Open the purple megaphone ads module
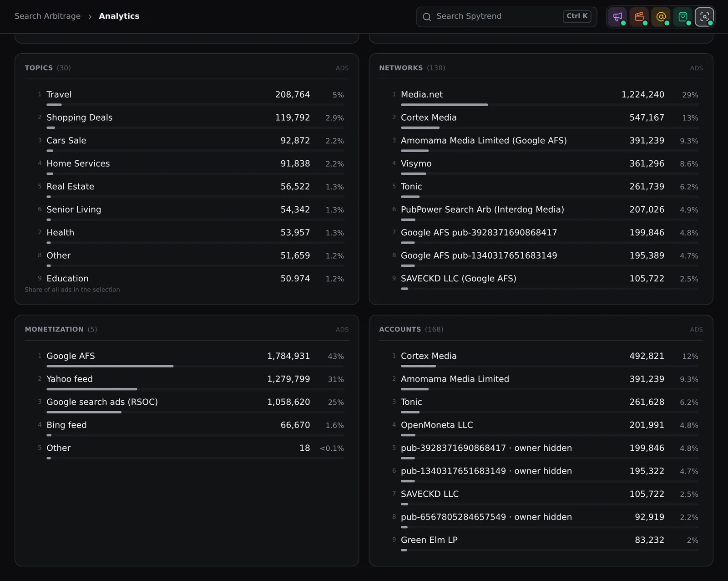 pos(617,17)
